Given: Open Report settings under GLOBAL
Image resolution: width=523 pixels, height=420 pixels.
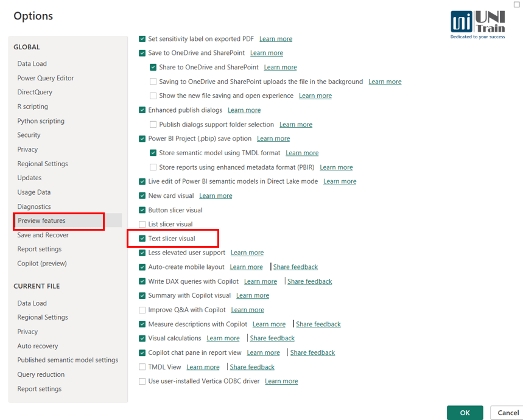Looking at the screenshot, I should click(x=40, y=249).
